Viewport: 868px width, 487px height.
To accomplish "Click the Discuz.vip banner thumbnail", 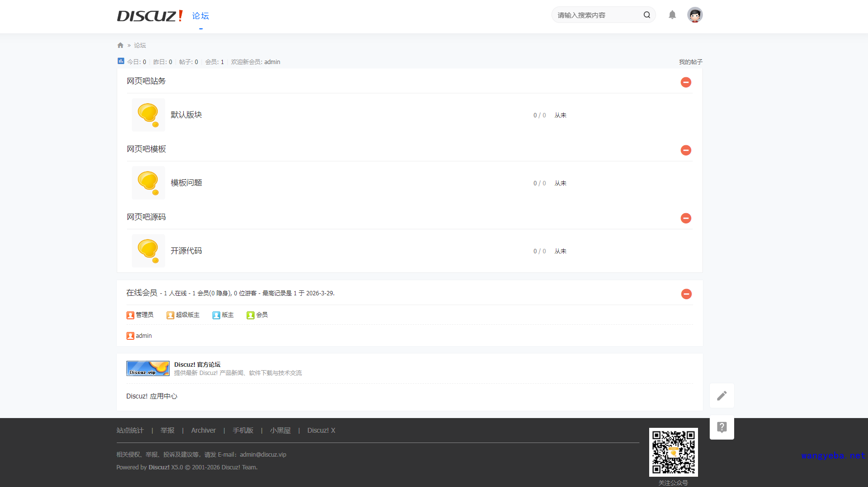I will click(x=148, y=368).
